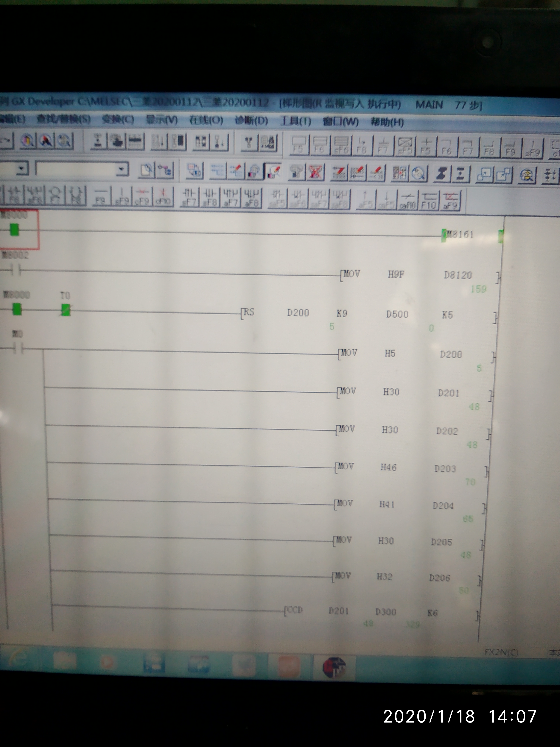Toggle the T0 contact on RS rung
Screen dimensions: 560x747
click(x=66, y=310)
